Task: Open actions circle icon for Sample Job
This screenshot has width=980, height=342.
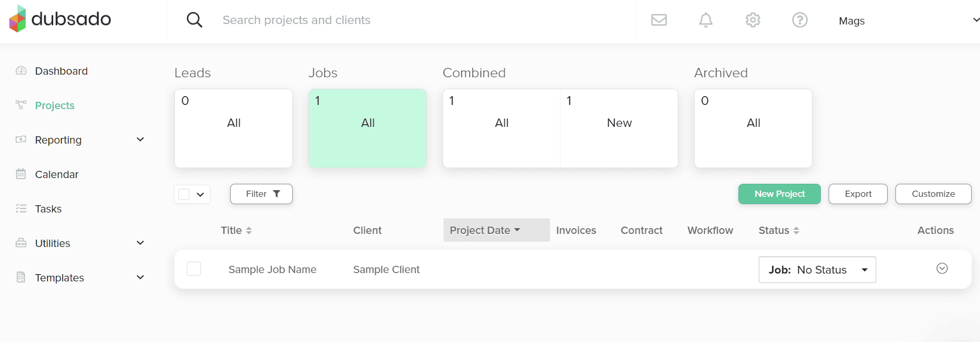Action: point(941,268)
